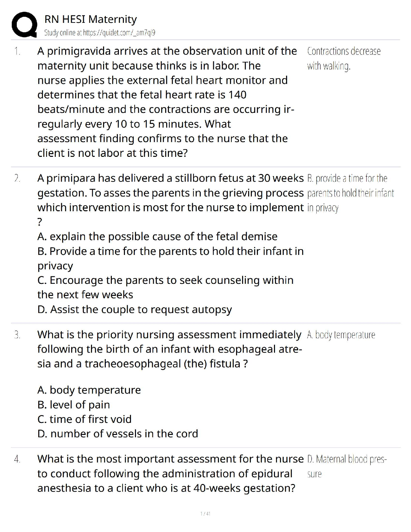Select option A 'explain the possible cause'
Image resolution: width=411 pixels, height=532 pixels.
tap(157, 236)
